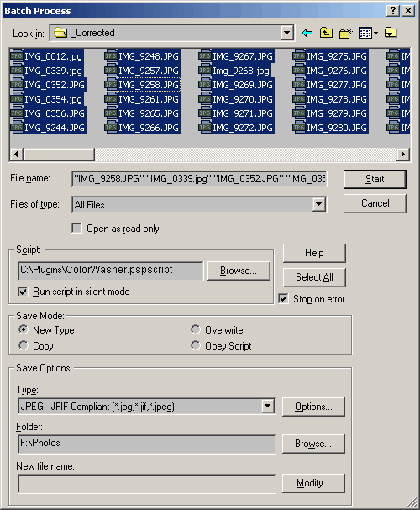
Task: Create a new folder icon
Action: tap(346, 33)
